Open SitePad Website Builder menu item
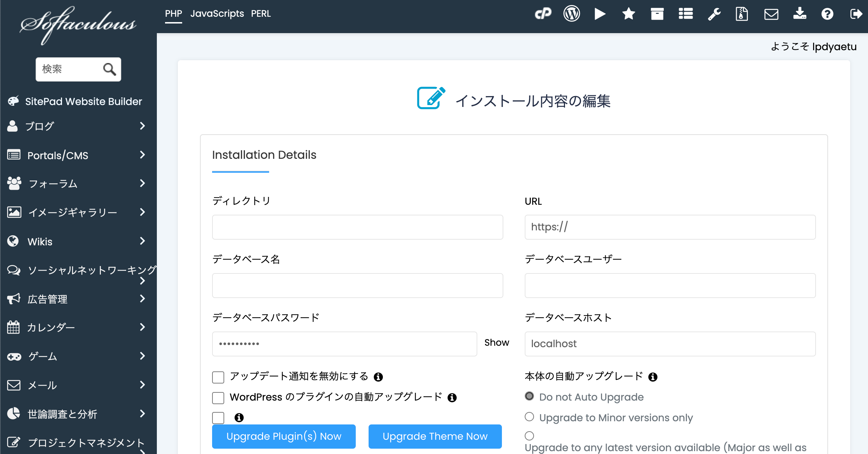This screenshot has width=868, height=454. tap(83, 101)
